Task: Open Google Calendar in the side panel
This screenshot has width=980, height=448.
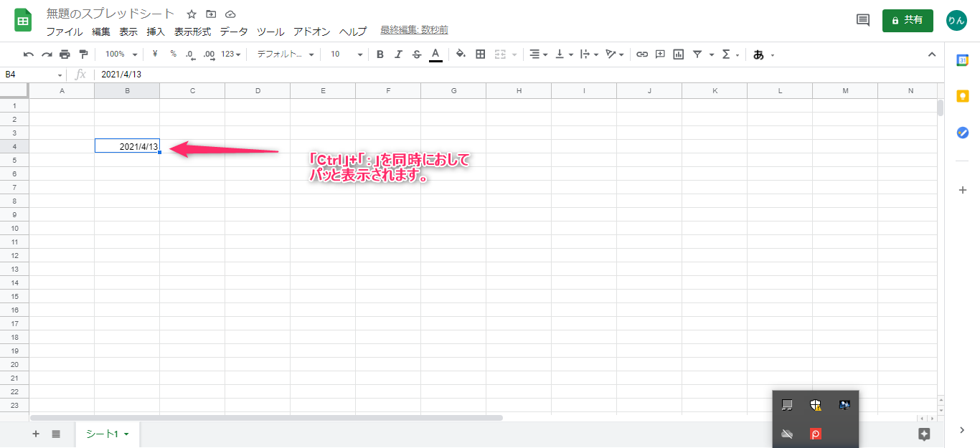Action: pyautogui.click(x=963, y=60)
